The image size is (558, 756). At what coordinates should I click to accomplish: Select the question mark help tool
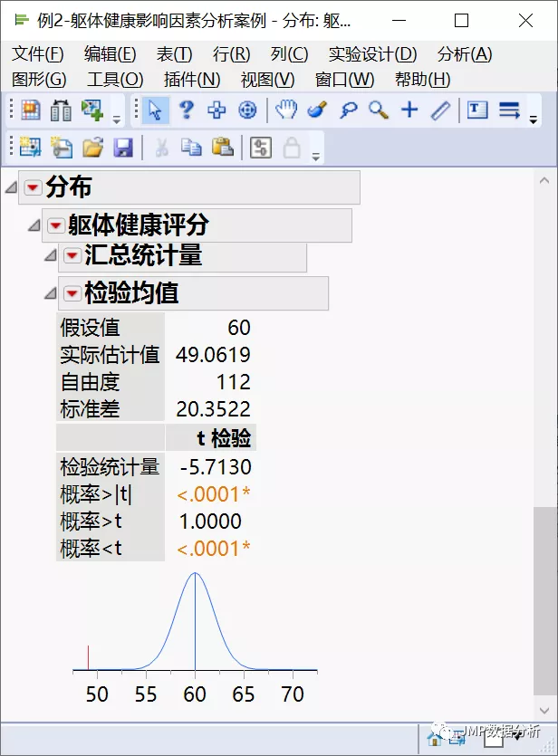[x=187, y=110]
